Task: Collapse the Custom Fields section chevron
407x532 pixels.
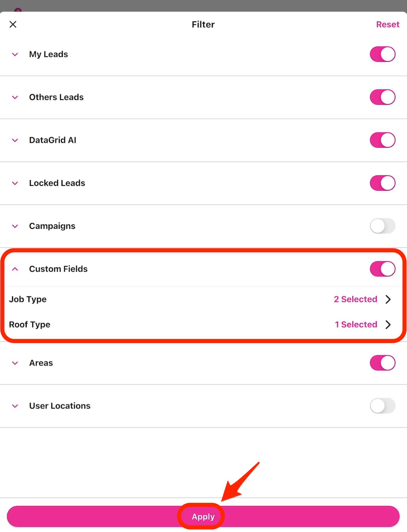Action: click(15, 269)
